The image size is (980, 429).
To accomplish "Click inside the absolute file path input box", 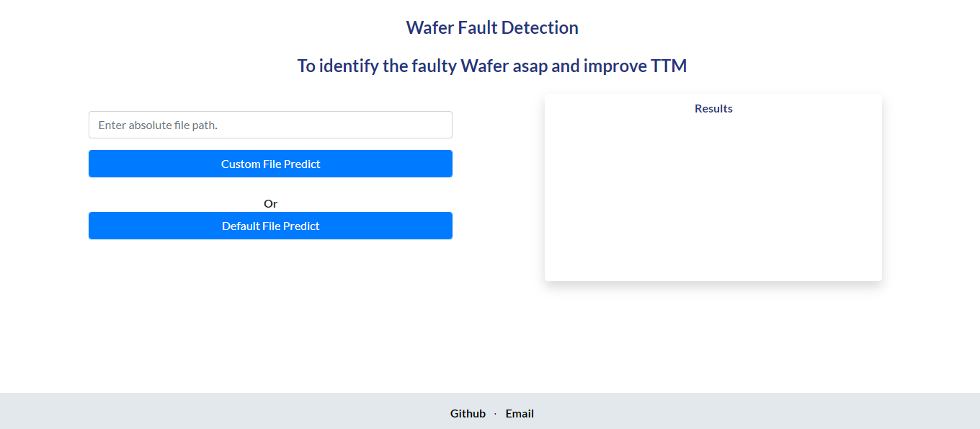I will [x=270, y=125].
